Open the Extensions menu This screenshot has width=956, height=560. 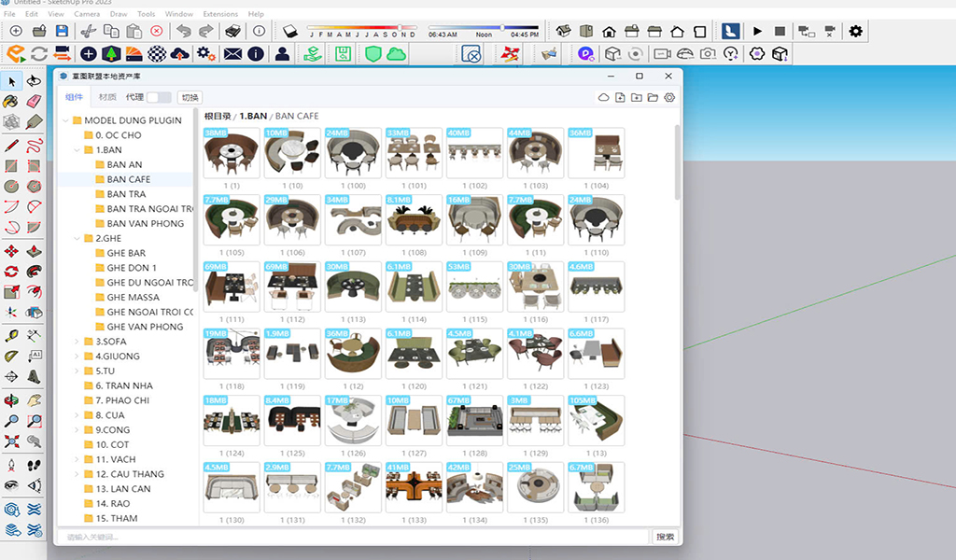pyautogui.click(x=220, y=14)
